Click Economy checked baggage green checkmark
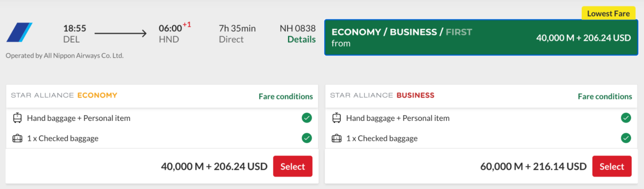 307,138
